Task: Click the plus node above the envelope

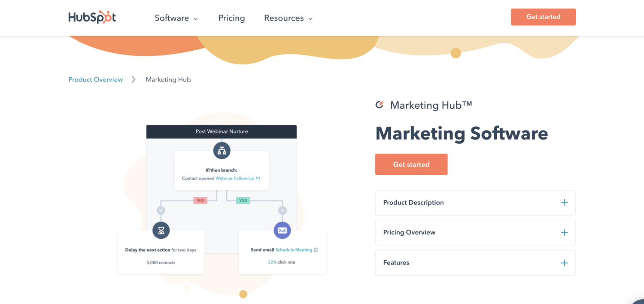Action: (x=282, y=210)
